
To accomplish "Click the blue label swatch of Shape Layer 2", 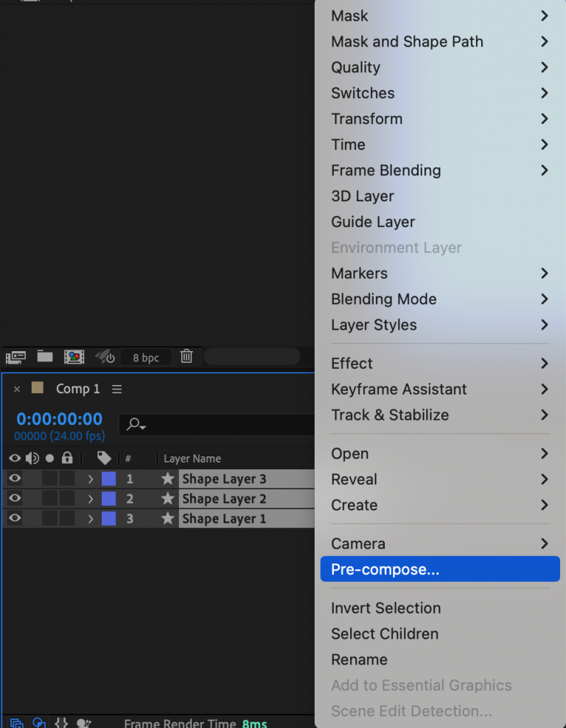I will (108, 499).
